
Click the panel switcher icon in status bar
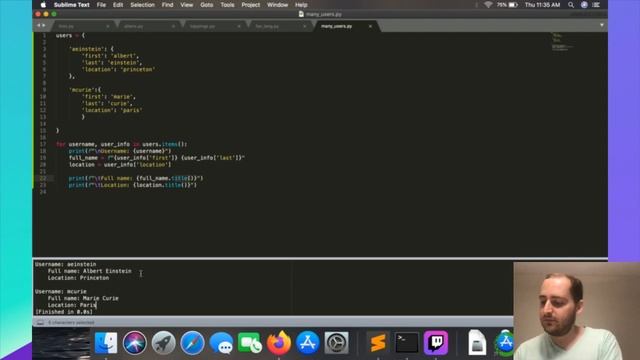coord(40,322)
